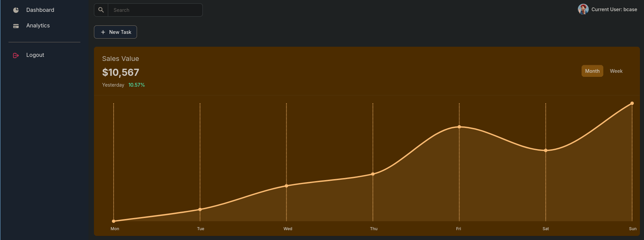The width and height of the screenshot is (644, 240).
Task: Select the Sat data point on chart
Action: pos(546,151)
